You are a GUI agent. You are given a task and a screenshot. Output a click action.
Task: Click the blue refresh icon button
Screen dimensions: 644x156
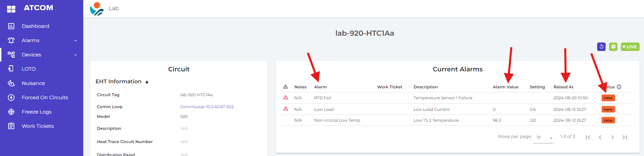[x=601, y=47]
